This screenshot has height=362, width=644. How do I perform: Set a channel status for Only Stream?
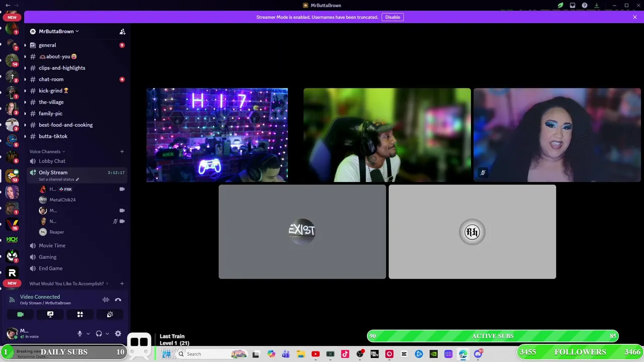(58, 179)
